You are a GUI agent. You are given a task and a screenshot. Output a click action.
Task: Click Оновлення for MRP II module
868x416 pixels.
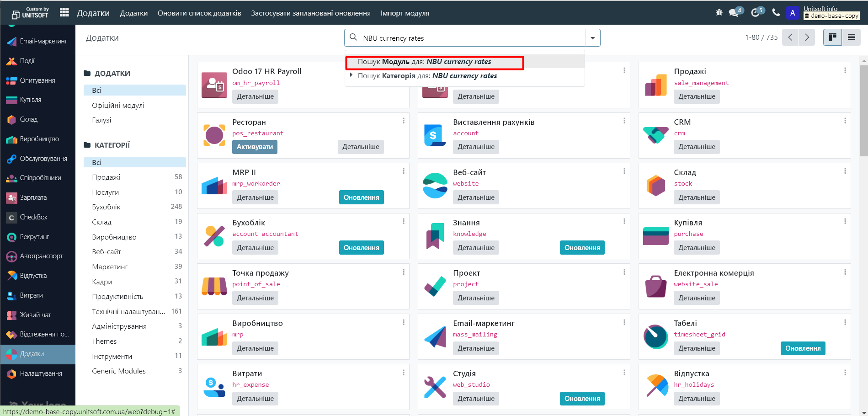[x=361, y=197]
